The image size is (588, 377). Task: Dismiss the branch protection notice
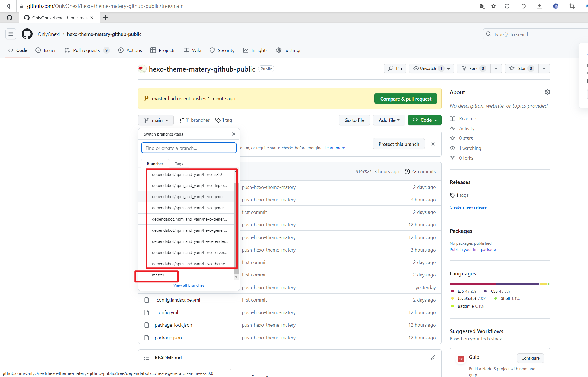(x=433, y=144)
